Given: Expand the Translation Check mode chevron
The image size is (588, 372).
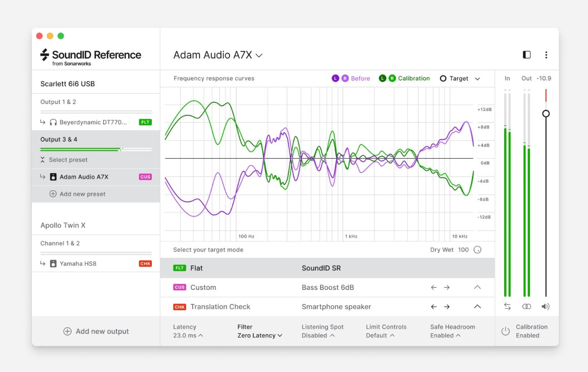Looking at the screenshot, I should 477,307.
